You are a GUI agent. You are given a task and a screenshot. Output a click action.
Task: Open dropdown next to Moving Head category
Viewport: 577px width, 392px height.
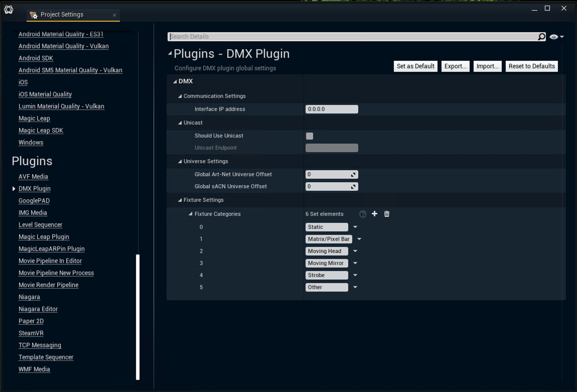355,251
